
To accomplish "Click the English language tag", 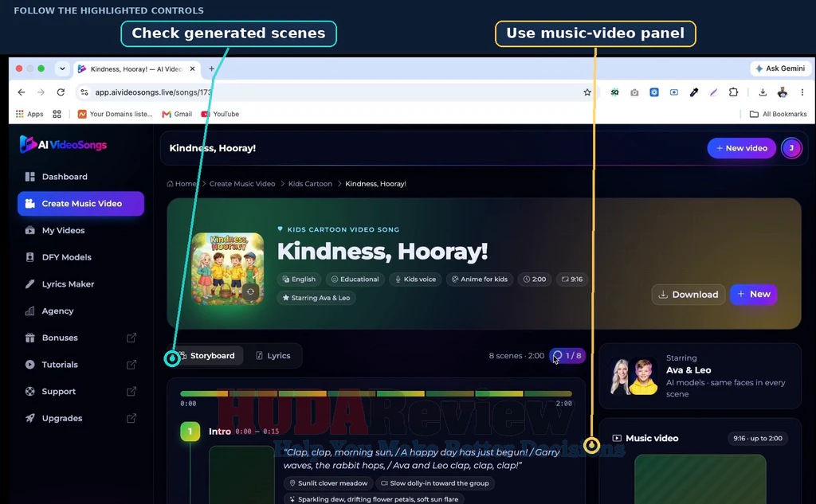I will point(300,279).
